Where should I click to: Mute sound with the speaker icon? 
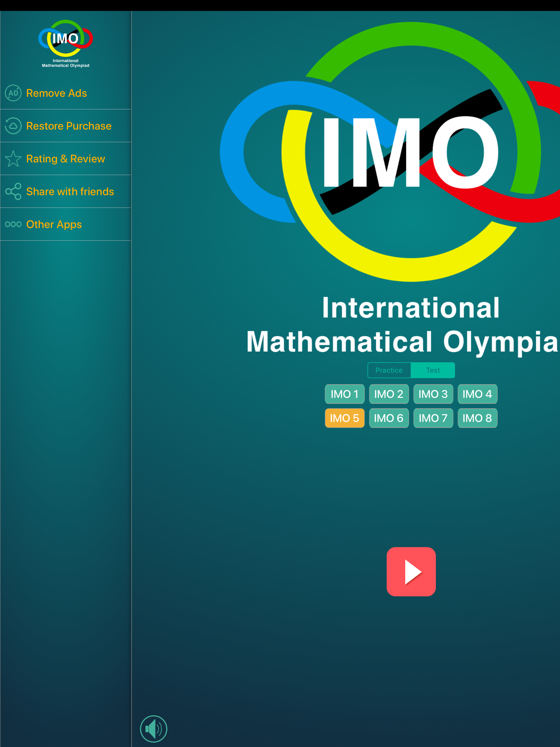[154, 728]
